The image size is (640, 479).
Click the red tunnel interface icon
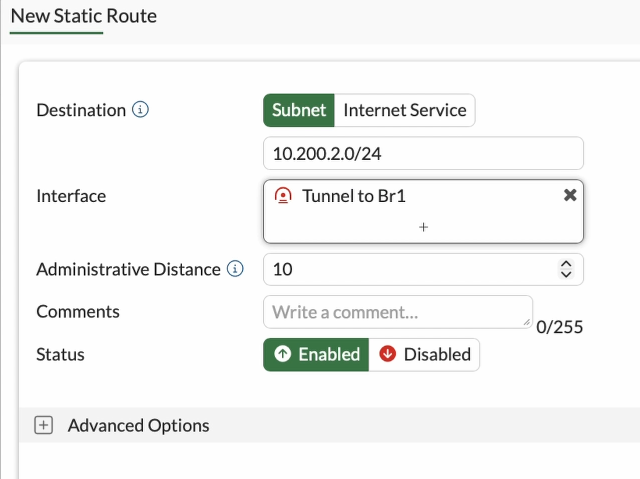(x=283, y=196)
